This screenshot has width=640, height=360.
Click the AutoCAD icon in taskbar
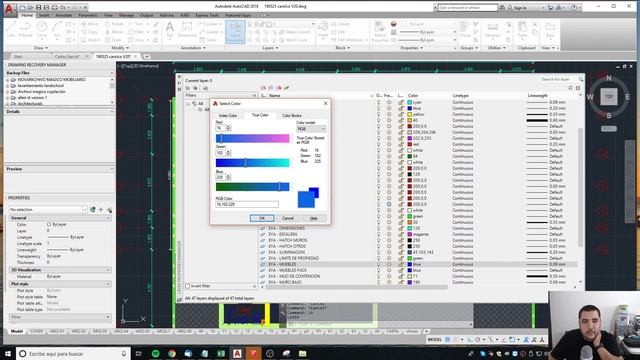pyautogui.click(x=237, y=353)
